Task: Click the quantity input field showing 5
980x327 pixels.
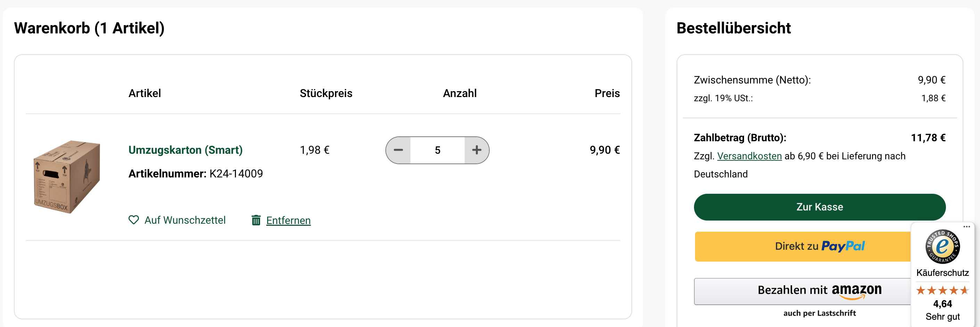Action: (x=438, y=150)
